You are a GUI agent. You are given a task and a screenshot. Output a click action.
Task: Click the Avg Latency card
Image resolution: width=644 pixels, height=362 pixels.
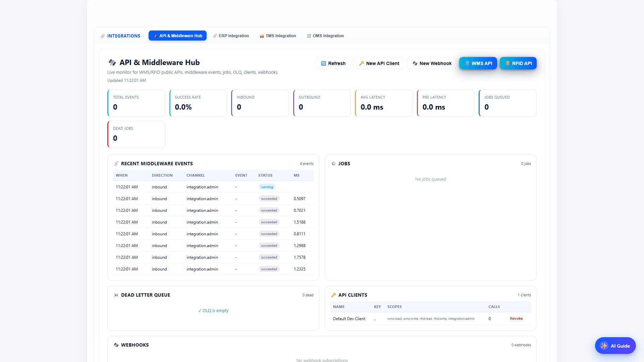384,103
